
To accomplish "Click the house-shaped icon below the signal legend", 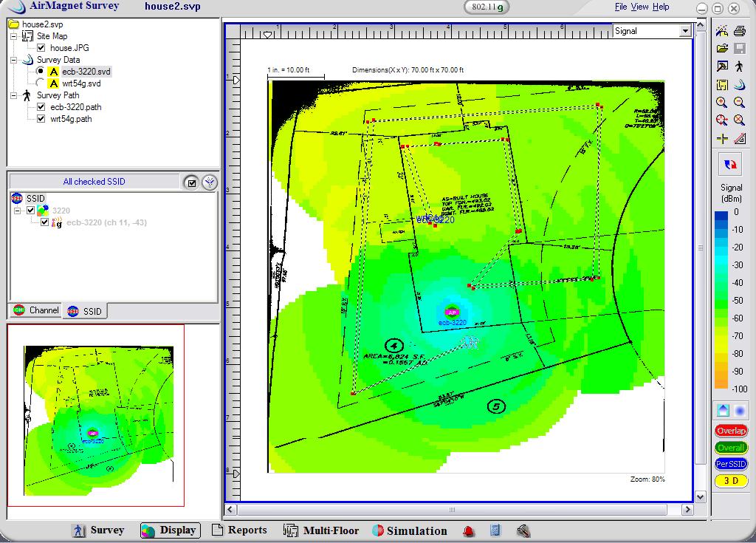I will [x=723, y=411].
